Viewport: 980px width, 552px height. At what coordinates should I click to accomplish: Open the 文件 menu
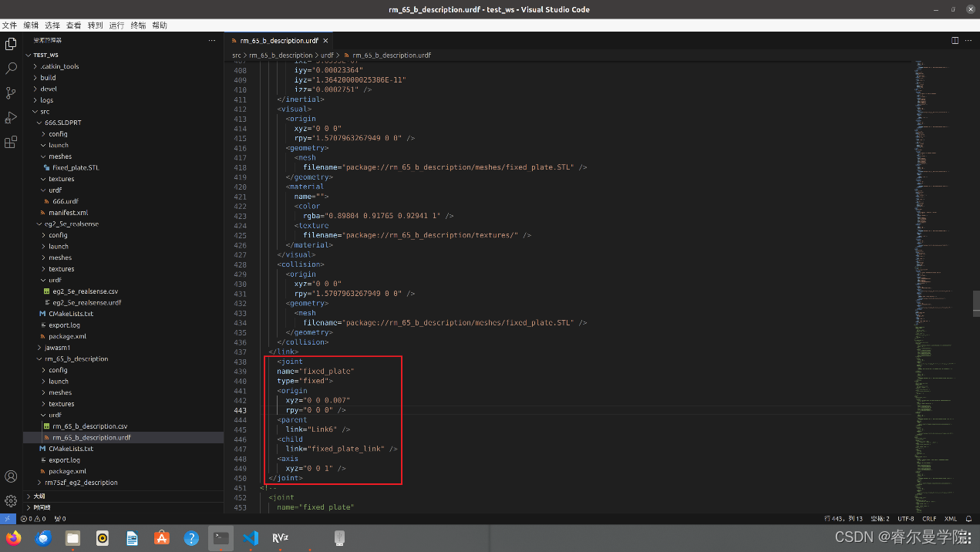click(x=9, y=25)
